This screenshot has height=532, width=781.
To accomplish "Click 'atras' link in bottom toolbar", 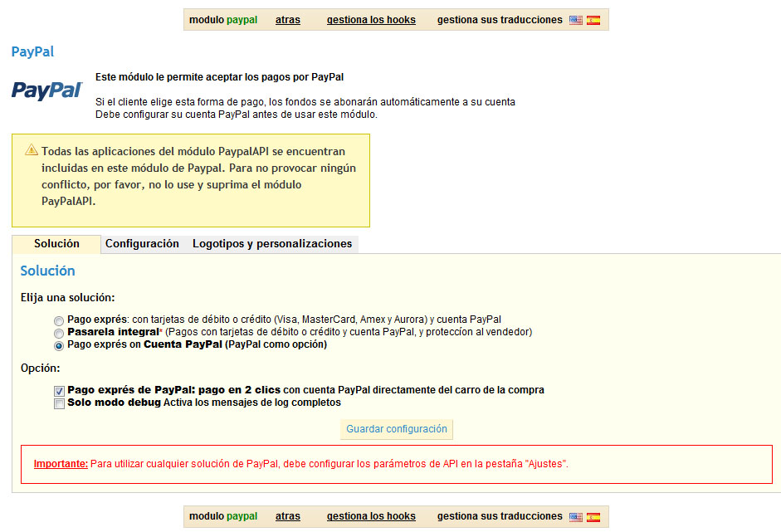I will [288, 516].
